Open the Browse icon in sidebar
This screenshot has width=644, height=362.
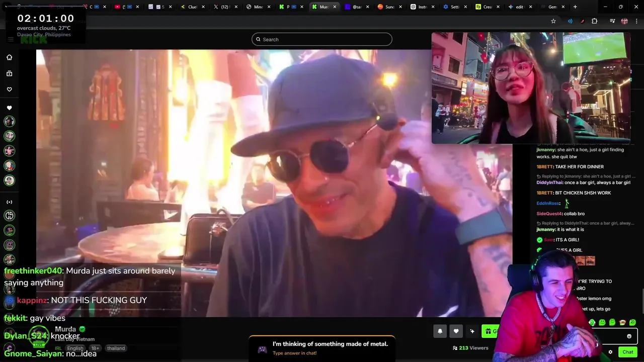click(9, 73)
